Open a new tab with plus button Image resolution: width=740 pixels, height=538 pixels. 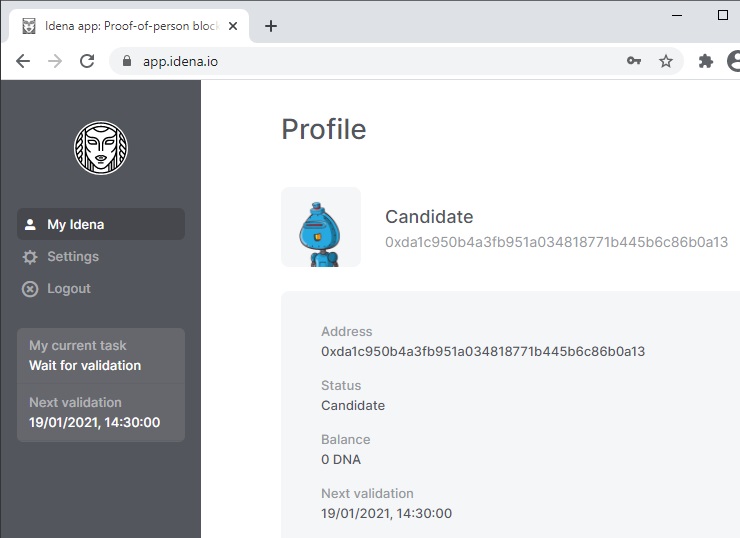point(270,26)
